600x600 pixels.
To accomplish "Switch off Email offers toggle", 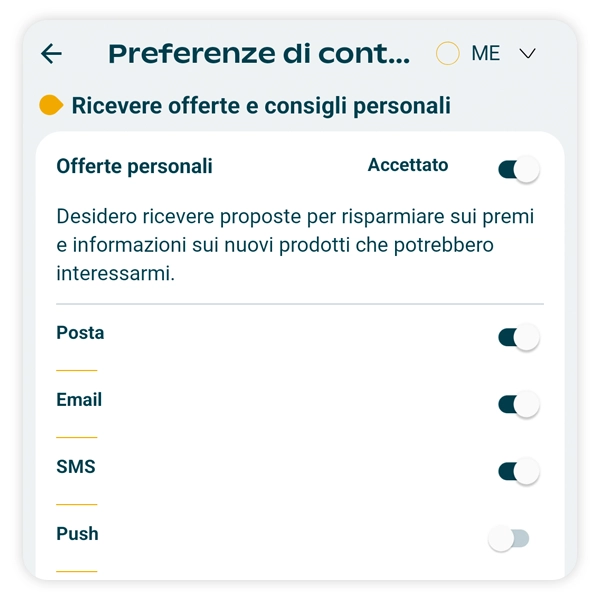I will (518, 404).
